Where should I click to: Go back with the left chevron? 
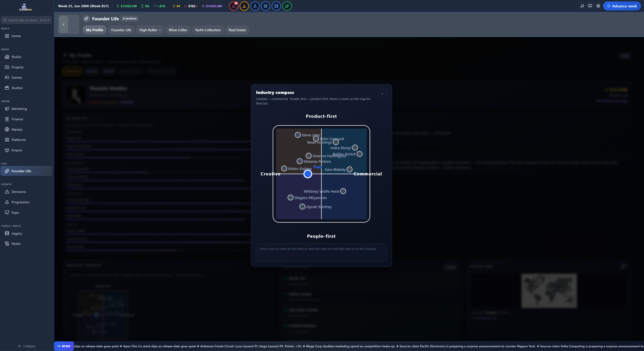tap(64, 25)
